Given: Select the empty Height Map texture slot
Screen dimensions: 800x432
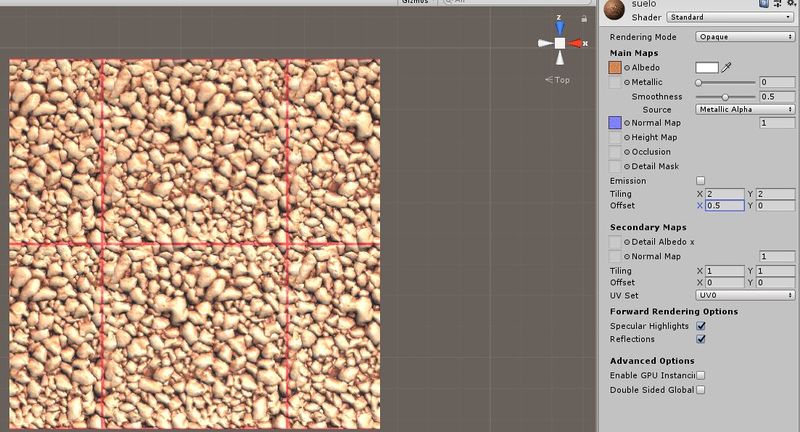Looking at the screenshot, I should [615, 137].
